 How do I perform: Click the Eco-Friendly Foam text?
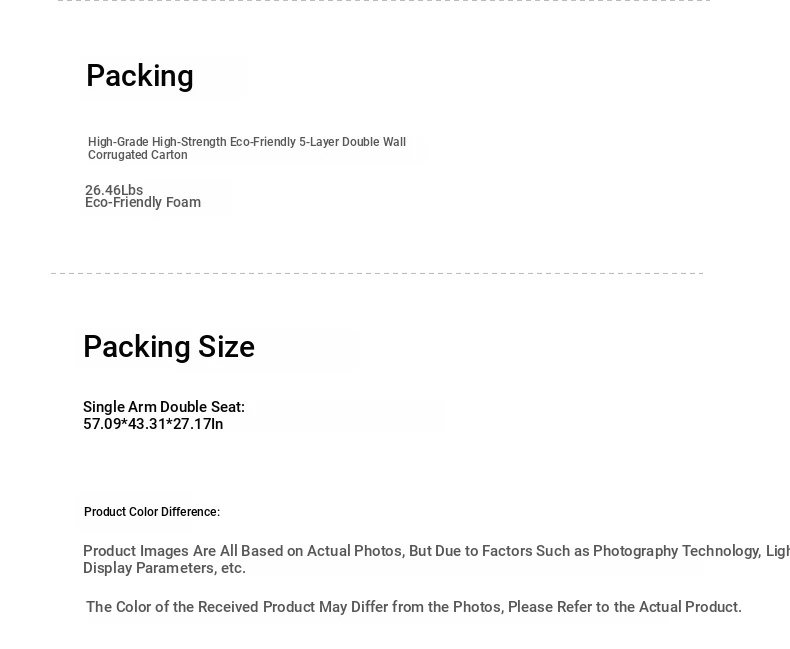(x=143, y=203)
